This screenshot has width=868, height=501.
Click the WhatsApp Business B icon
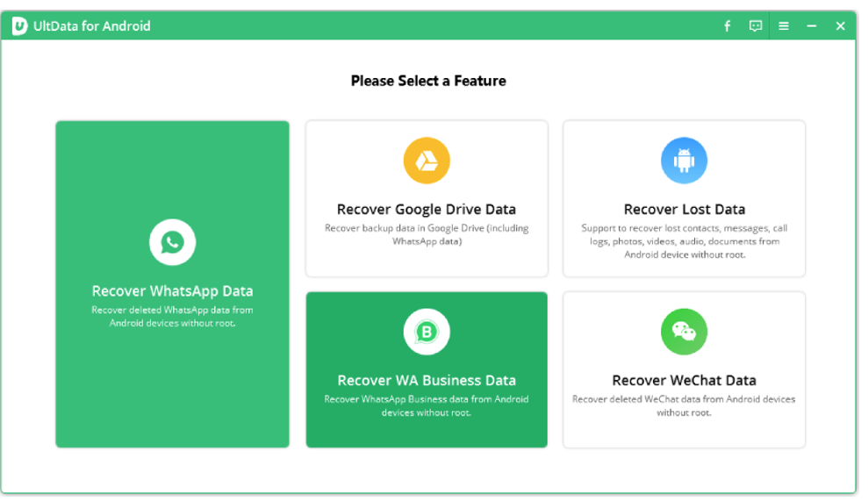coord(427,332)
